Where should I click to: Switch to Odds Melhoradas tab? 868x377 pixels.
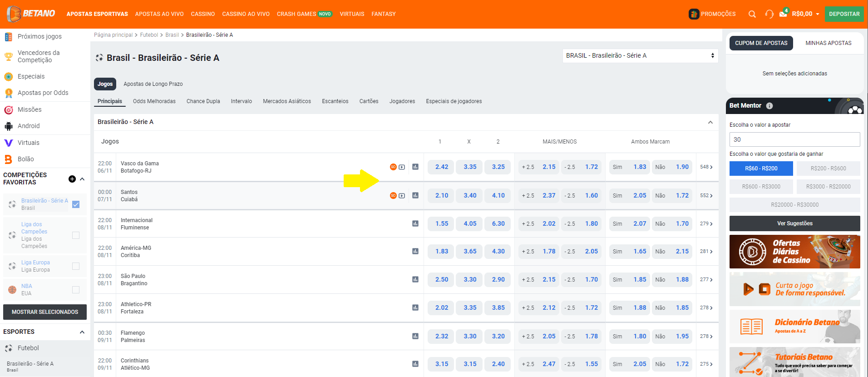click(154, 101)
